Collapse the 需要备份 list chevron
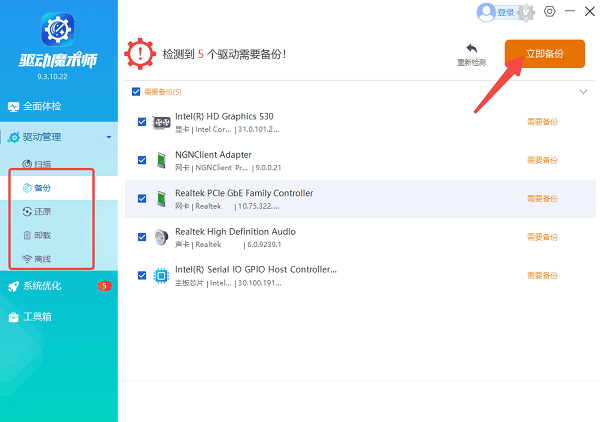The image size is (600, 422). tap(583, 92)
